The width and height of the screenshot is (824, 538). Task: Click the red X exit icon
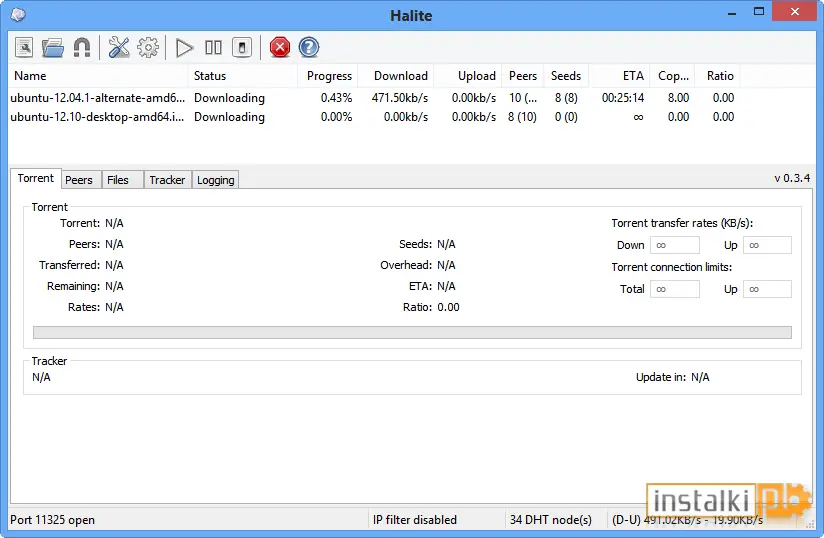[x=280, y=47]
